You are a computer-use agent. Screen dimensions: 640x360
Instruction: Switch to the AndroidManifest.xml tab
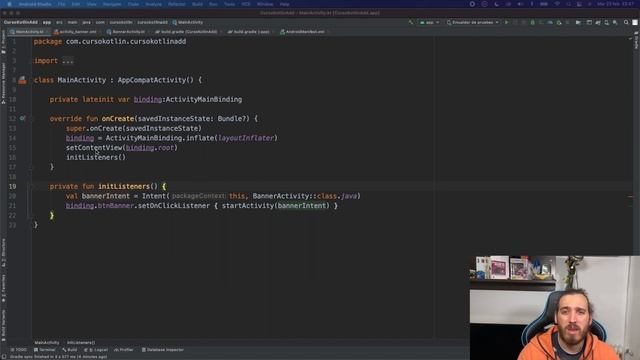304,31
